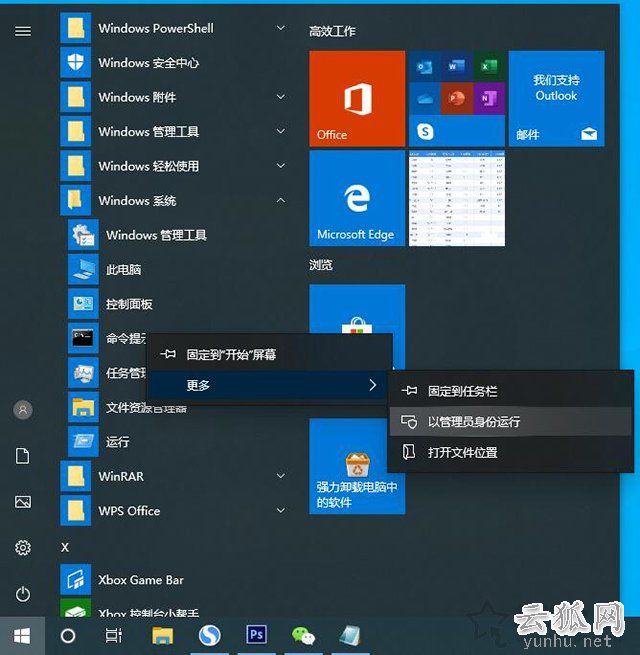Click the OneNote icon in Office apps tile
640x655 pixels.
(489, 99)
